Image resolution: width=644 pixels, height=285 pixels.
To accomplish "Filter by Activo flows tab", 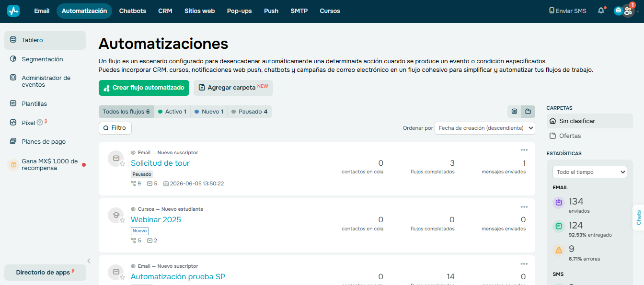I will coord(172,112).
